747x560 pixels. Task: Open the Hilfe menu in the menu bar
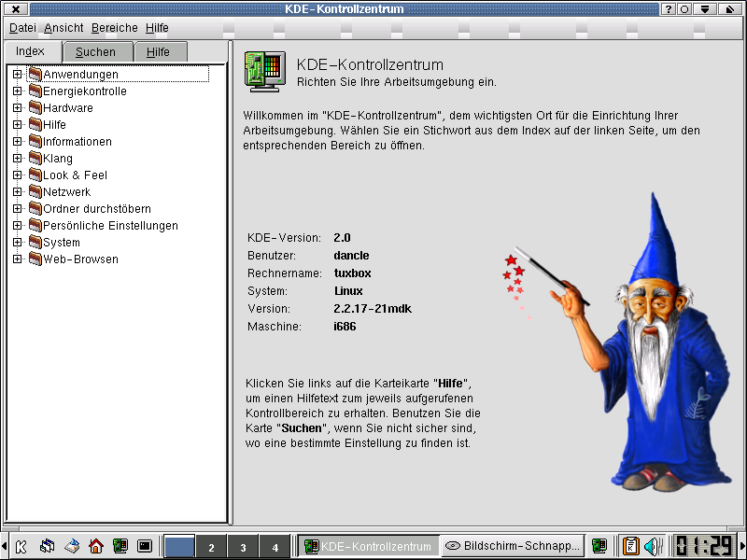point(157,28)
